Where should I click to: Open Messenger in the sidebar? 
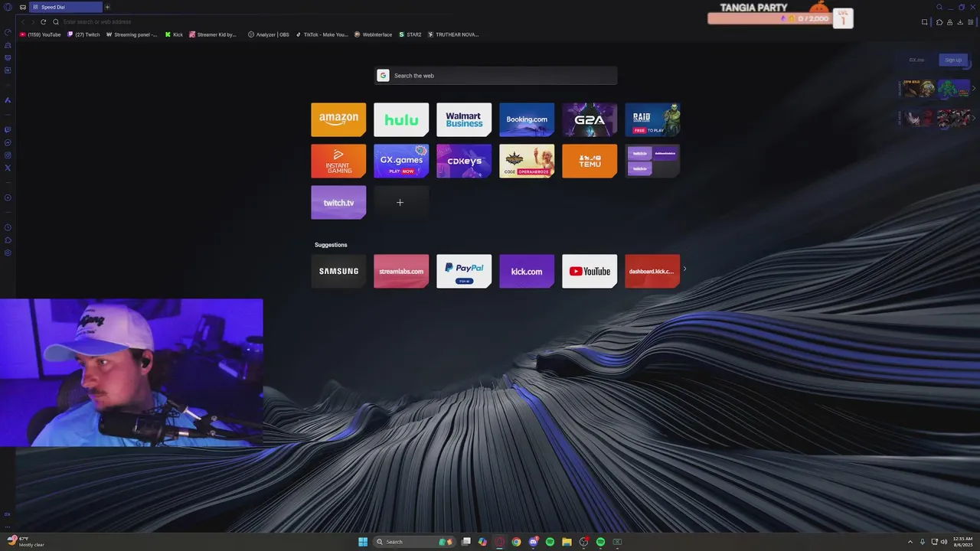coord(8,142)
